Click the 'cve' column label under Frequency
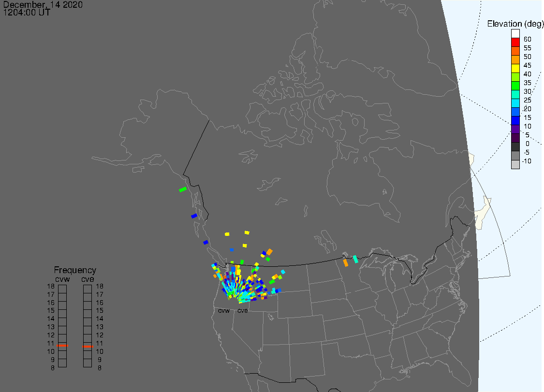The image size is (544, 392). [88, 279]
